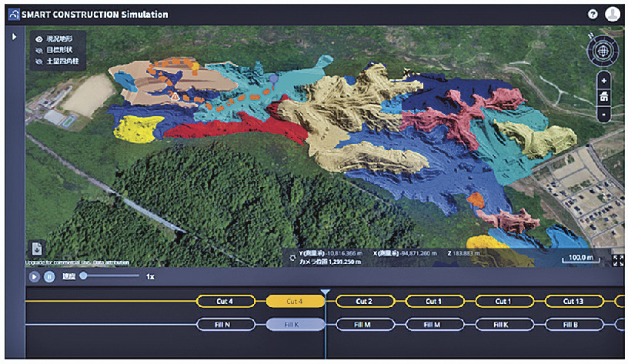Screen dimensions: 628x364
Task: Click the Z value 183.883 m
Action: coord(466,253)
